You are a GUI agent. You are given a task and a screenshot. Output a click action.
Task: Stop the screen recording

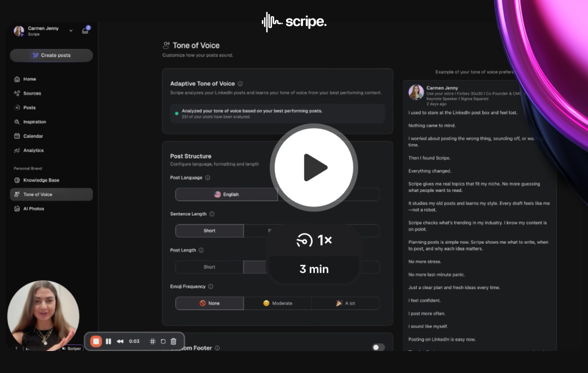click(x=96, y=341)
